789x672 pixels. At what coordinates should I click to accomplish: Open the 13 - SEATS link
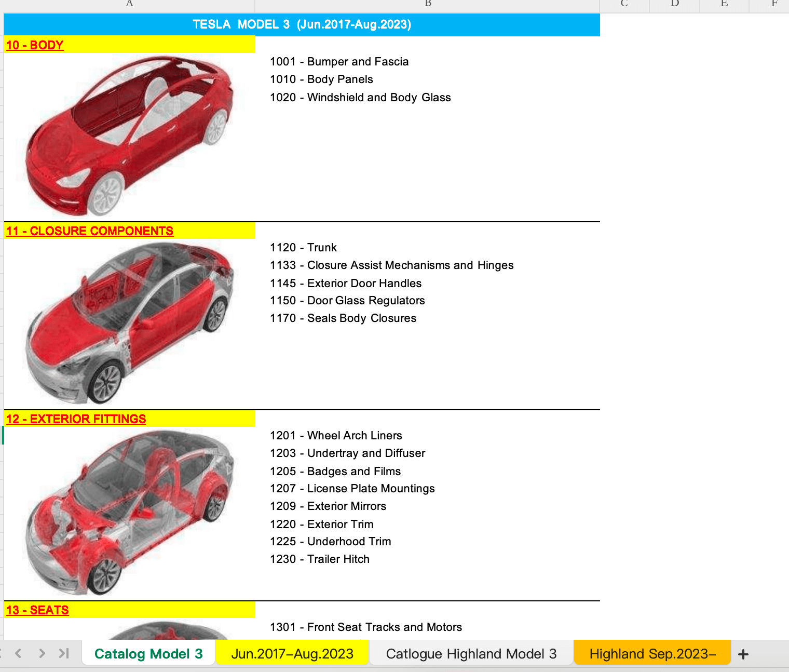(x=37, y=610)
